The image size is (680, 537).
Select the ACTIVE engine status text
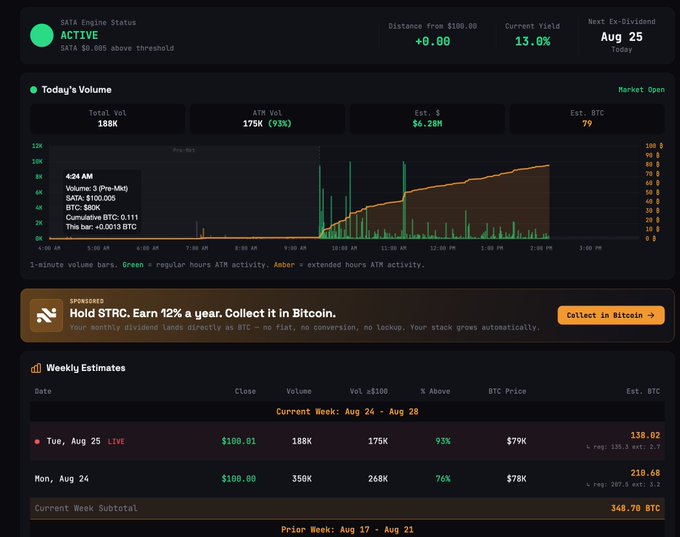coord(79,36)
